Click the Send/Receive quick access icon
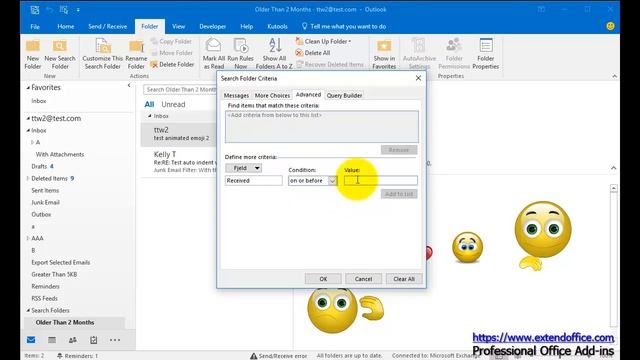640x360 pixels. point(64,9)
